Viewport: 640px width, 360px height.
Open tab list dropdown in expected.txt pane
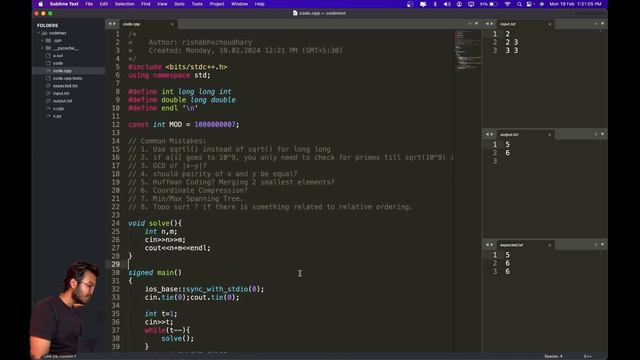pos(602,245)
